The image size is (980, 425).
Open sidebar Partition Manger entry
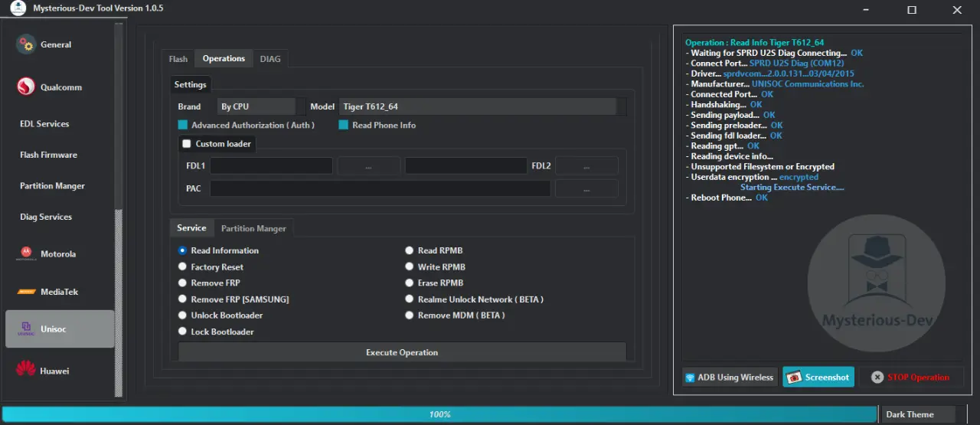point(52,186)
